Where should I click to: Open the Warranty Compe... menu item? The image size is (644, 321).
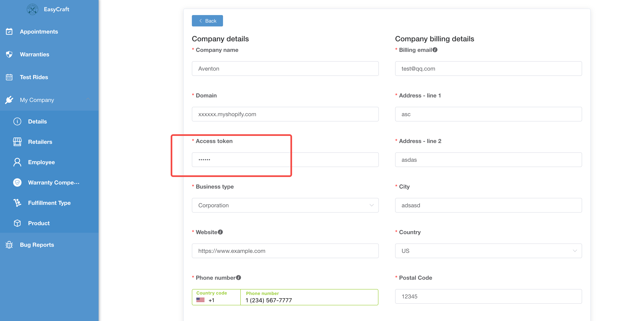coord(54,182)
